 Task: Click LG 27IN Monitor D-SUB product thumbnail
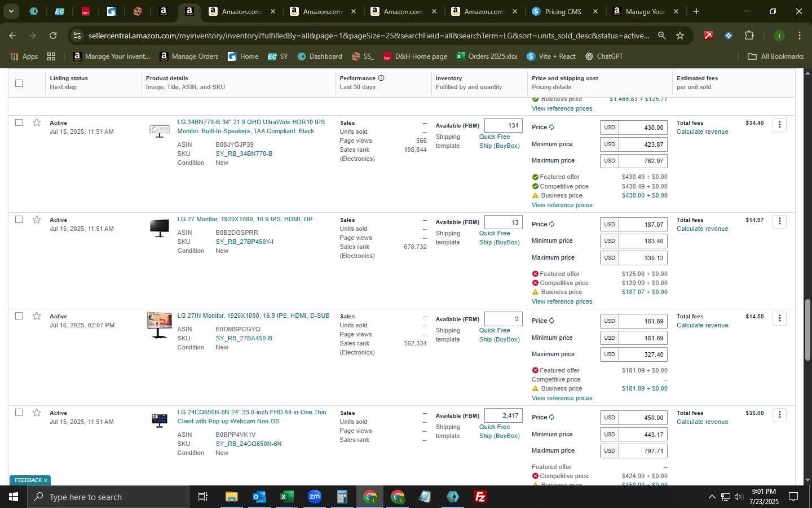point(159,325)
